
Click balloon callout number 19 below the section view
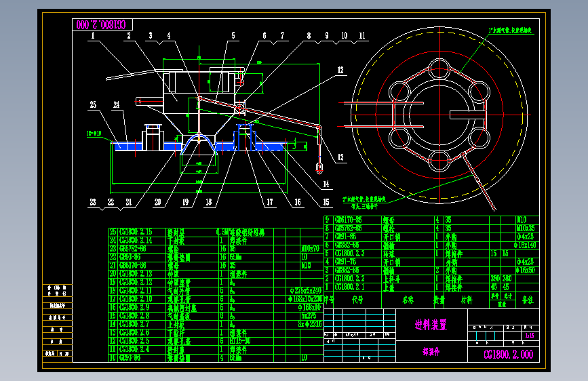point(186,203)
